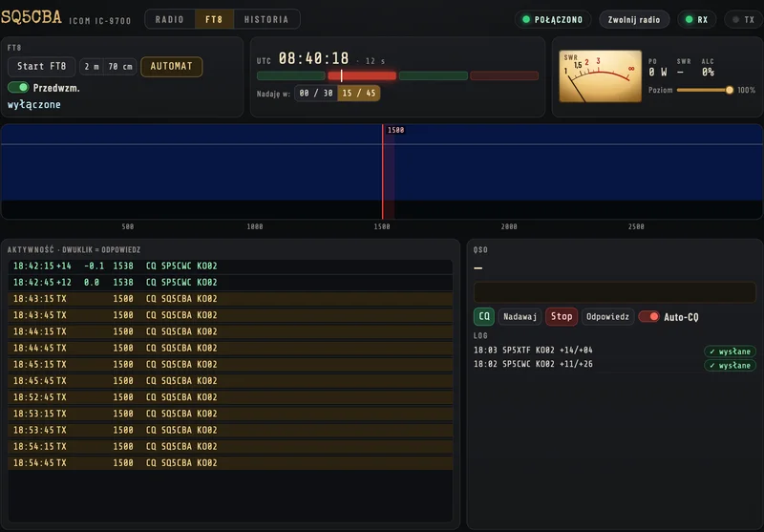
Task: Click the SQ5CBA callsign title
Action: tap(32, 17)
